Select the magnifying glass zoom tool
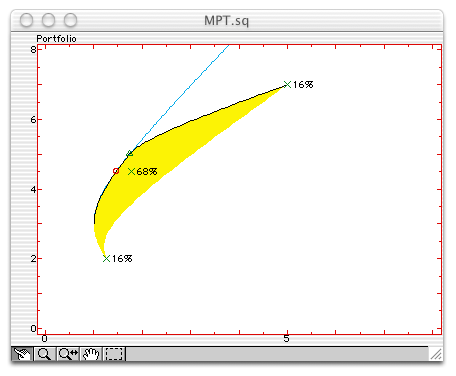The height and width of the screenshot is (376, 456). point(45,354)
